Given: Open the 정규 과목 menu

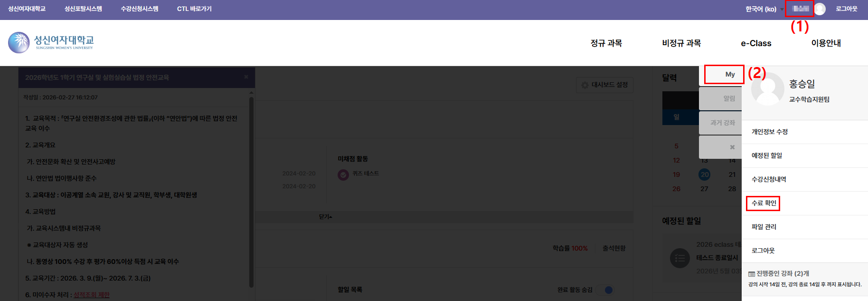Looking at the screenshot, I should coord(606,43).
